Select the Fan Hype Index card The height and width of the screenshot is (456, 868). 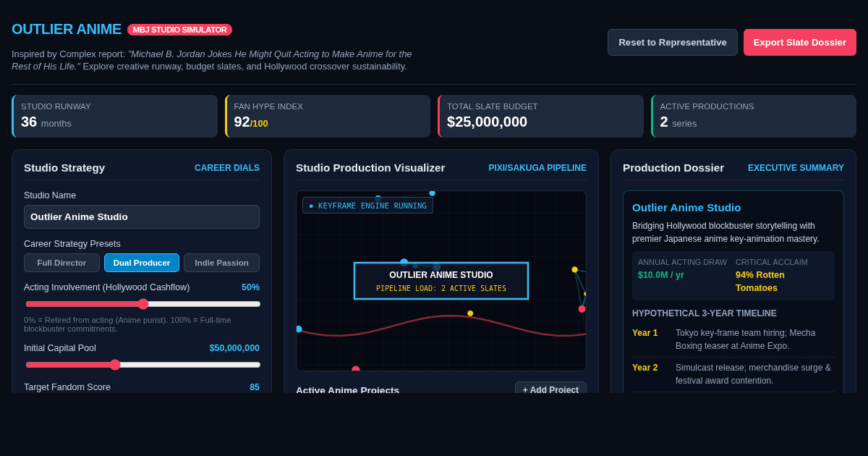(x=328, y=116)
